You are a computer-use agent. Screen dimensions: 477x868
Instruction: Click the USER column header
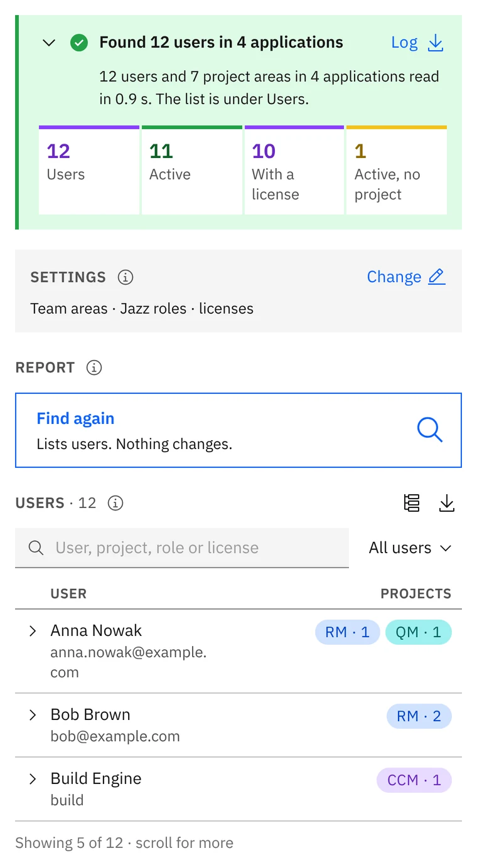[68, 594]
